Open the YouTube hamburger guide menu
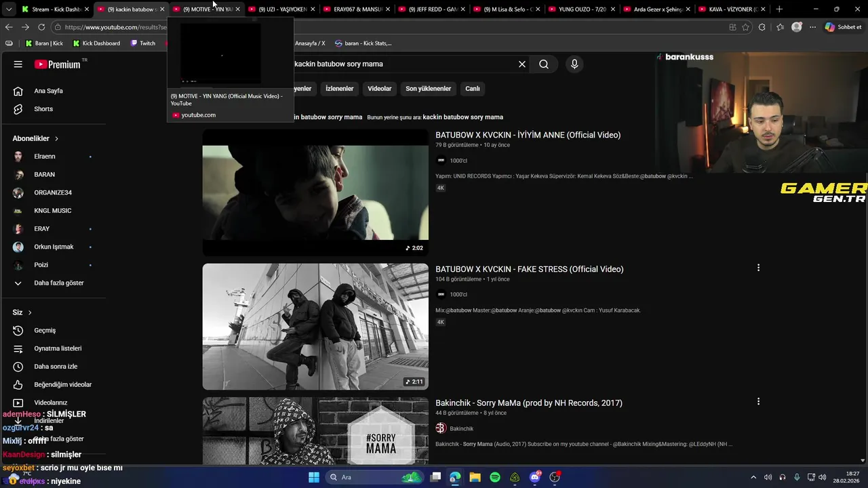 coord(18,64)
